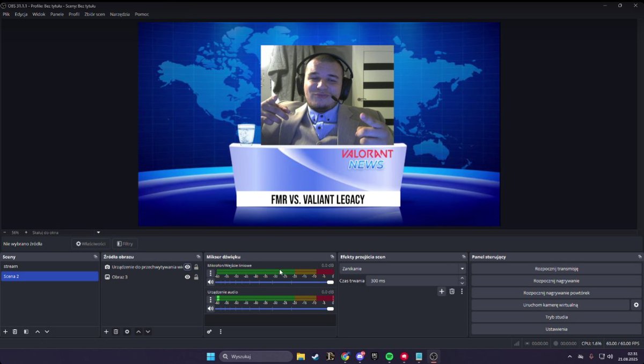Viewport: 644px width, 364px height.
Task: Delete selected scene using Sceny trash icon
Action: coord(15,332)
